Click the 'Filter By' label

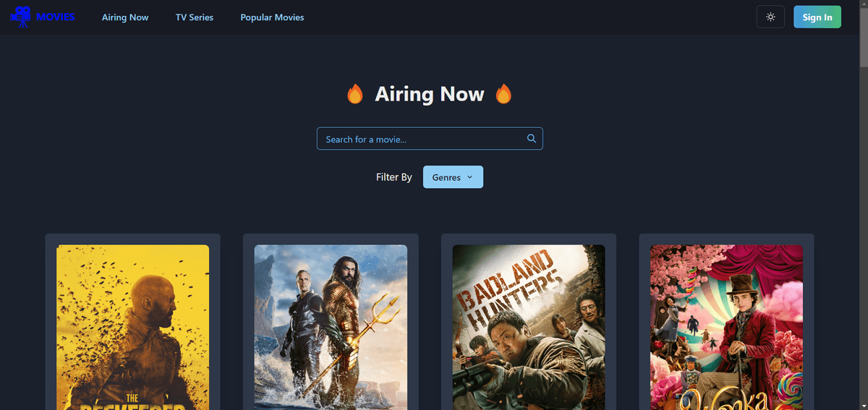[x=394, y=177]
